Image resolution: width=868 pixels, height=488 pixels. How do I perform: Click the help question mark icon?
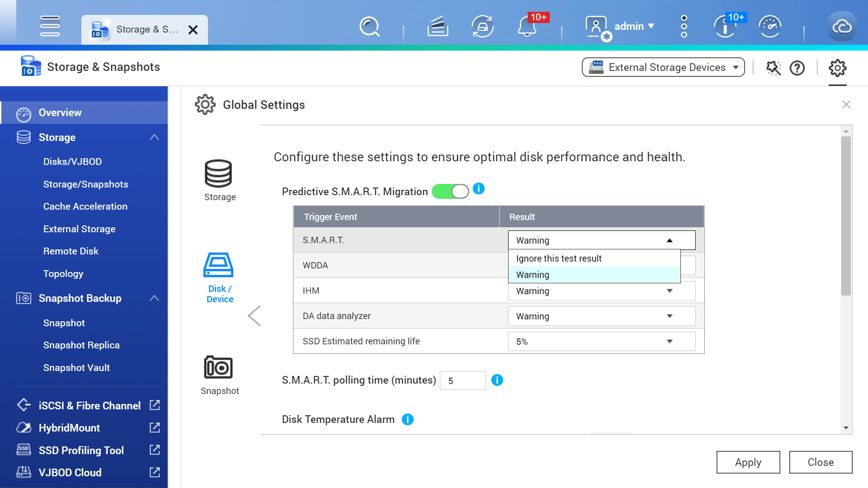pos(797,68)
